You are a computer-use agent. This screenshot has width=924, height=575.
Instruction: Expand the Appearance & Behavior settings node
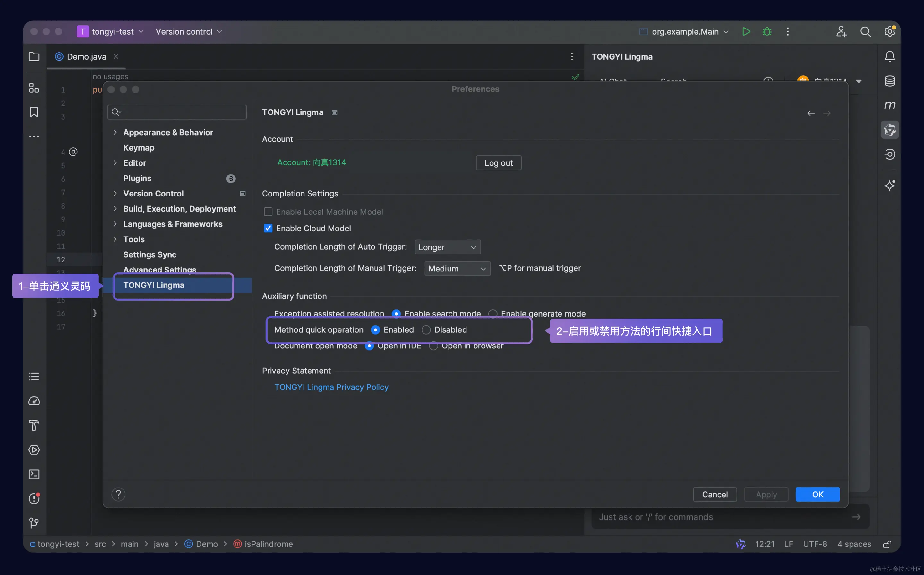(x=115, y=132)
